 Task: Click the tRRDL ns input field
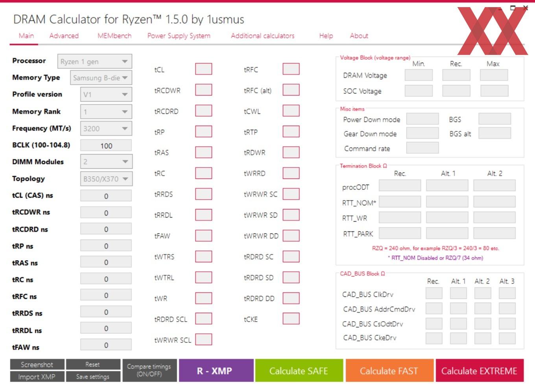106,328
